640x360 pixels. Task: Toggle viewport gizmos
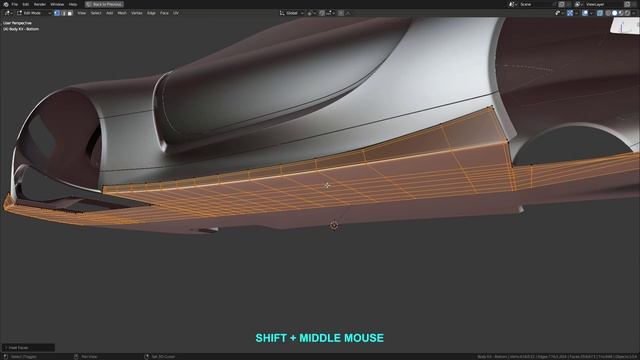click(x=570, y=13)
